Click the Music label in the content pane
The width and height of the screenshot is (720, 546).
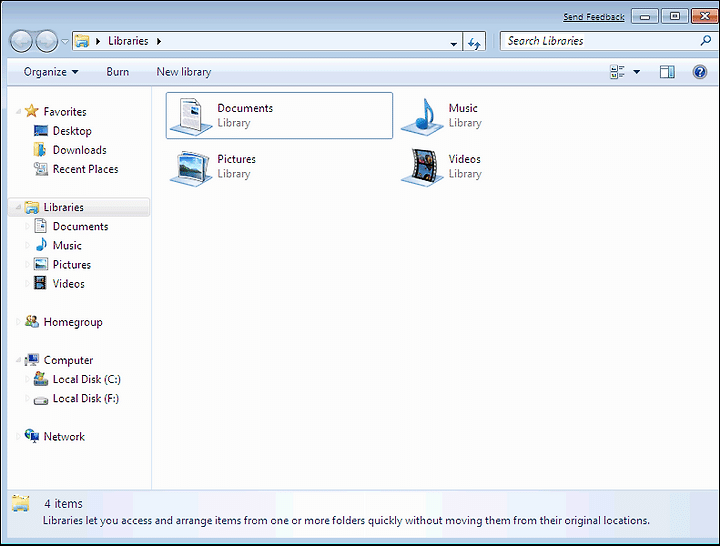(463, 108)
